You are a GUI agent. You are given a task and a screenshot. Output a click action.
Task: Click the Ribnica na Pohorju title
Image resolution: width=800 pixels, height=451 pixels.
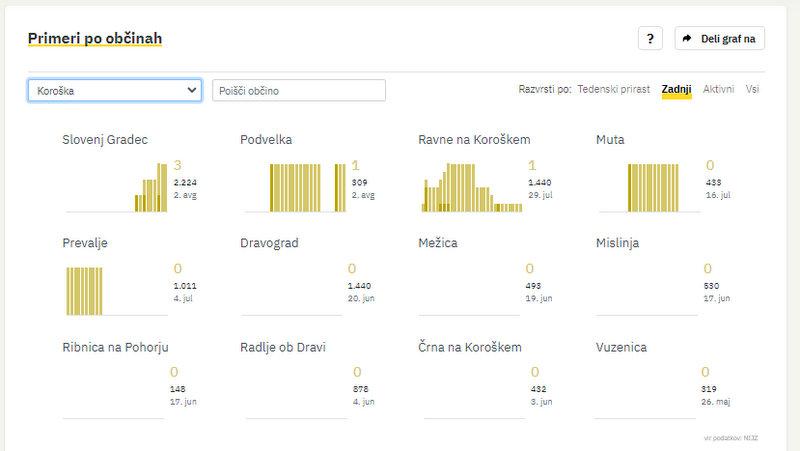click(x=114, y=347)
